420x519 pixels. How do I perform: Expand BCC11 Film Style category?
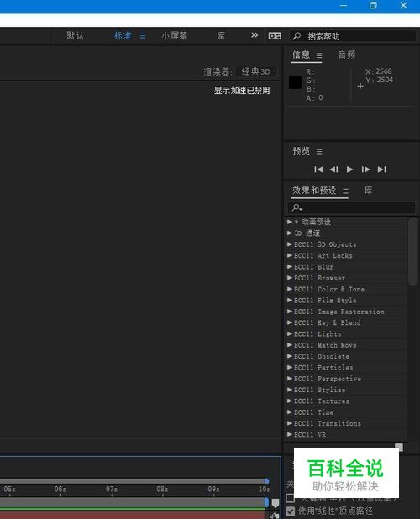[x=290, y=300]
